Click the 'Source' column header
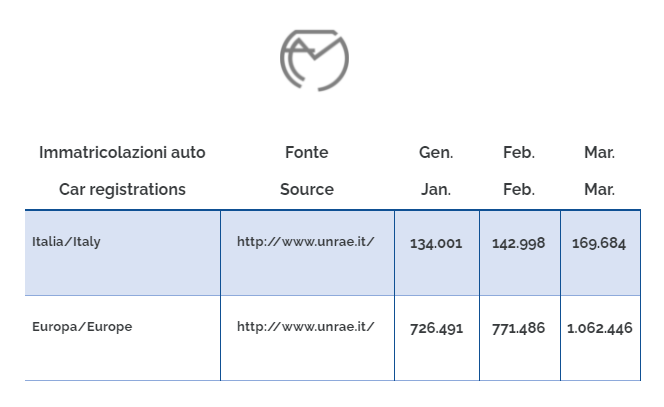Screen dimensions: 664x407 pos(307,189)
